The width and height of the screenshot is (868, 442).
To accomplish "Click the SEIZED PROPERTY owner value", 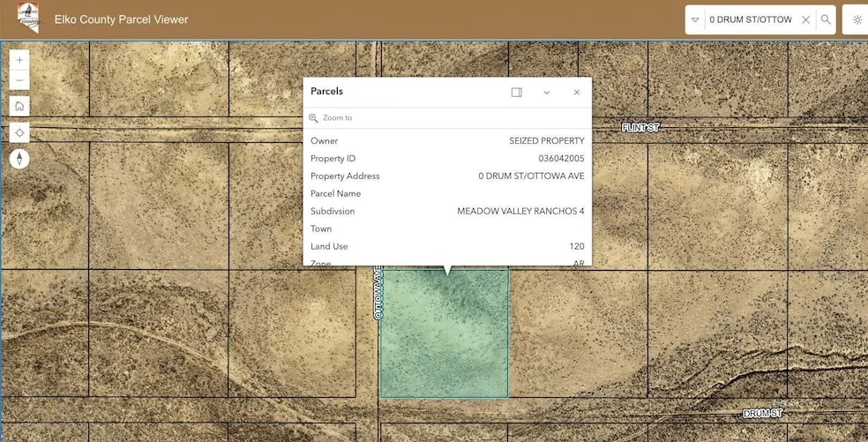I will (x=546, y=140).
